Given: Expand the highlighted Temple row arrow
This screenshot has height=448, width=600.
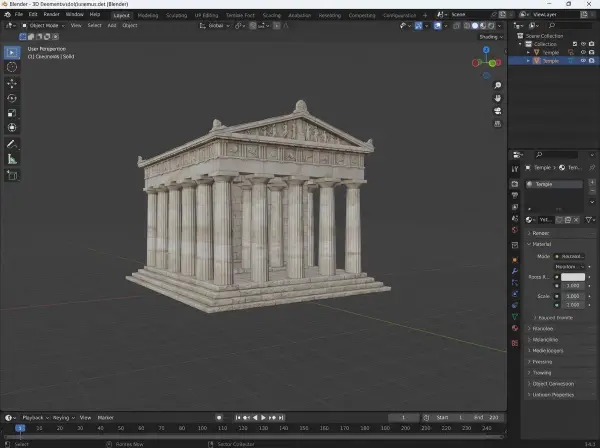Looking at the screenshot, I should [x=528, y=61].
